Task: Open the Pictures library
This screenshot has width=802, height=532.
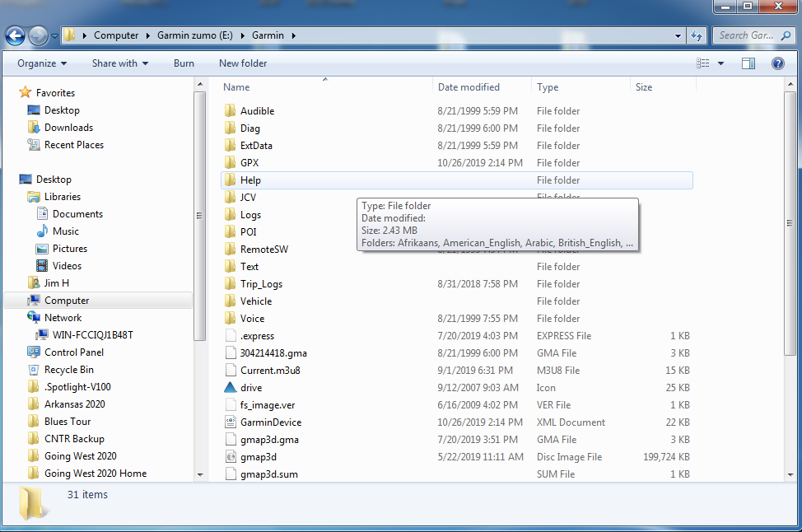Action: pos(69,249)
